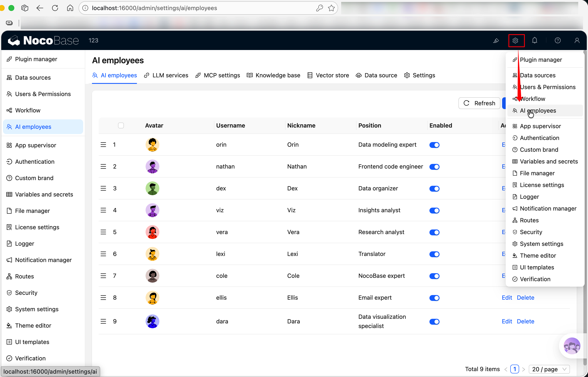
Task: Open notifications bell icon
Action: coord(535,40)
